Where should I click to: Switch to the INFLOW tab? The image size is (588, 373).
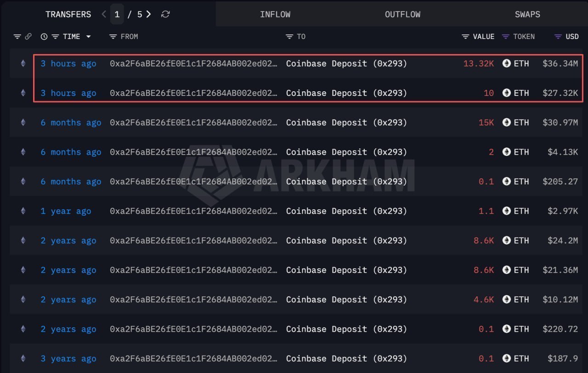[x=275, y=14]
